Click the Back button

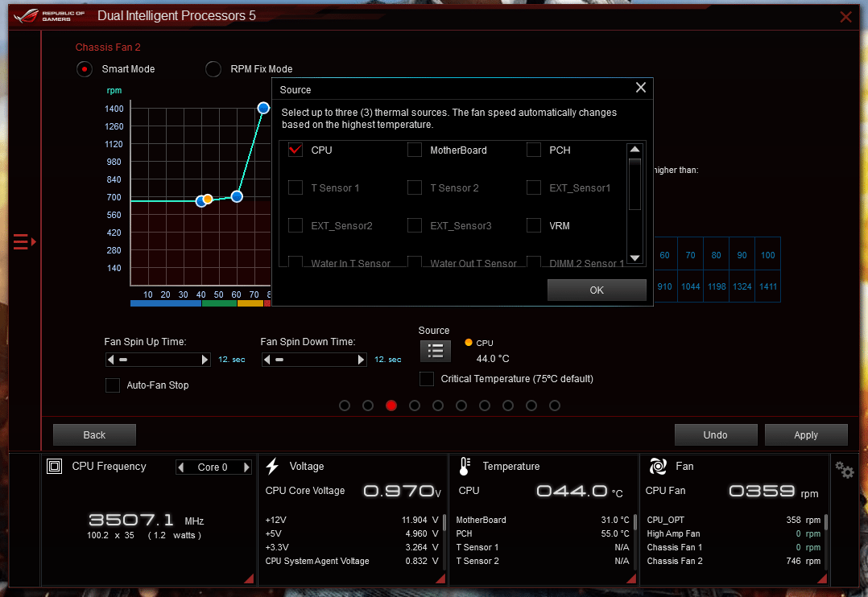[x=94, y=435]
